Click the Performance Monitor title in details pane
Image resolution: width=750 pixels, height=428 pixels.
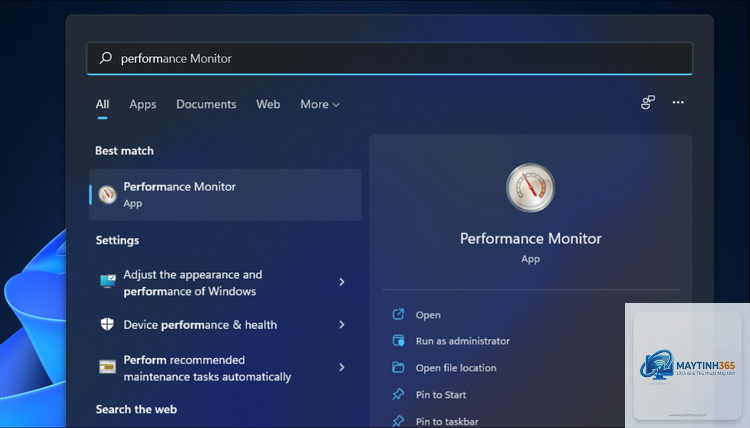[x=530, y=239]
